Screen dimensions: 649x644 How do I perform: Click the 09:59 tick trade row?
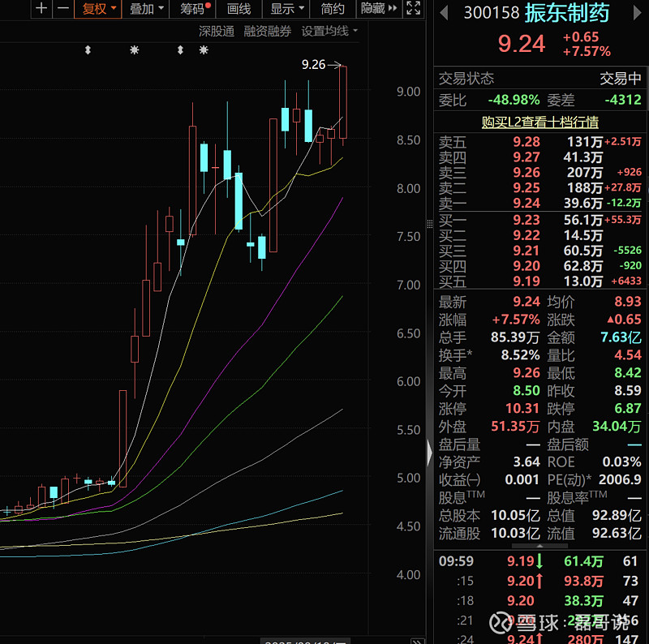click(x=539, y=561)
